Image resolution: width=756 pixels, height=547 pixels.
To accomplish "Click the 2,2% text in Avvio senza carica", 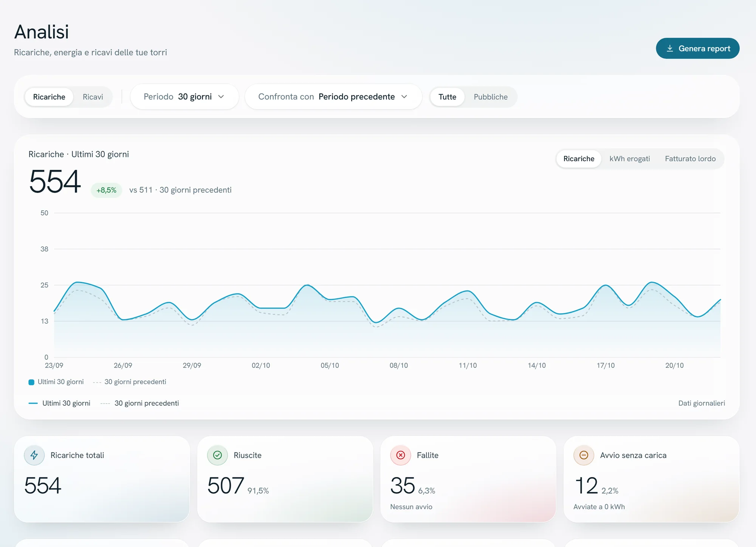I will pos(610,491).
